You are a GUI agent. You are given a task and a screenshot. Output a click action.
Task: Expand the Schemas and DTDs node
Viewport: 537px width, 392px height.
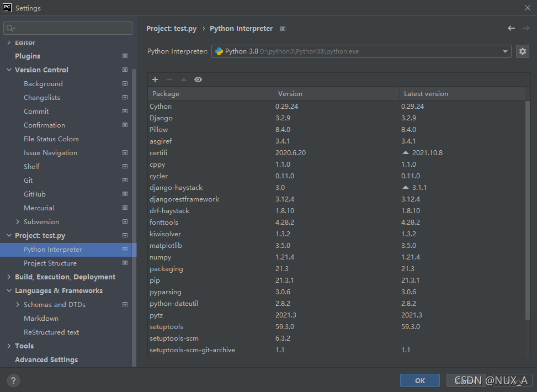[18, 304]
